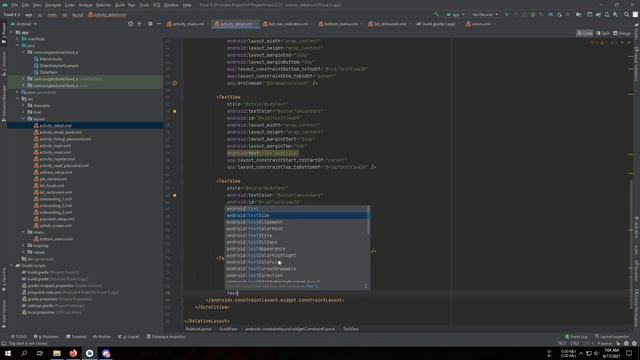The image size is (640, 360).
Task: Expand the drawable folder
Action: coord(24,106)
